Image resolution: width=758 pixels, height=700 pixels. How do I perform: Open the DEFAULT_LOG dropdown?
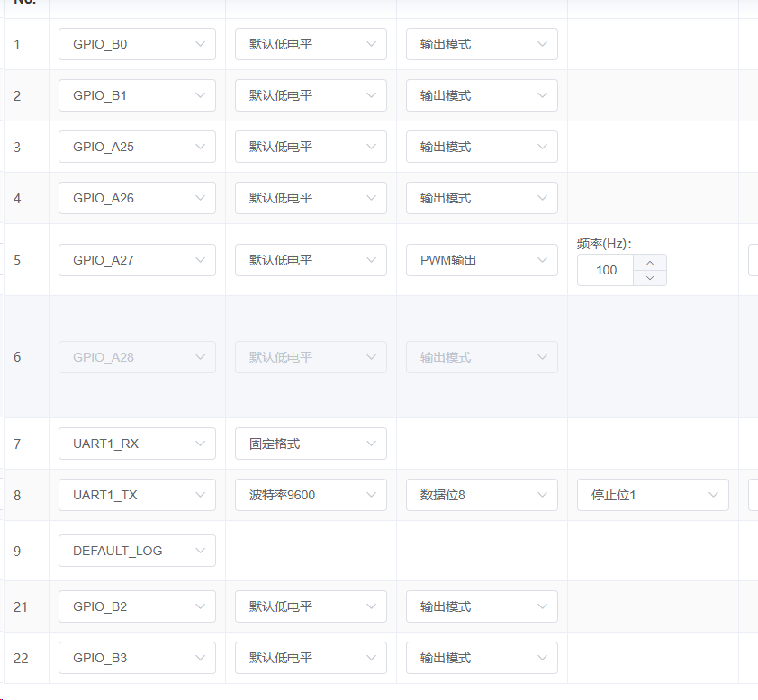click(x=137, y=551)
